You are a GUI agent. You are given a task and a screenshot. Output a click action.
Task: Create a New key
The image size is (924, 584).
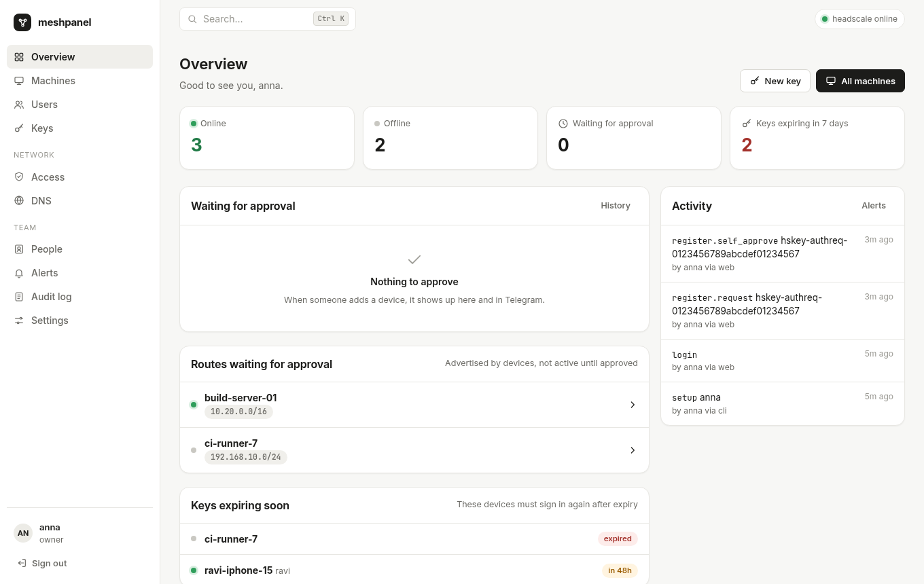775,81
